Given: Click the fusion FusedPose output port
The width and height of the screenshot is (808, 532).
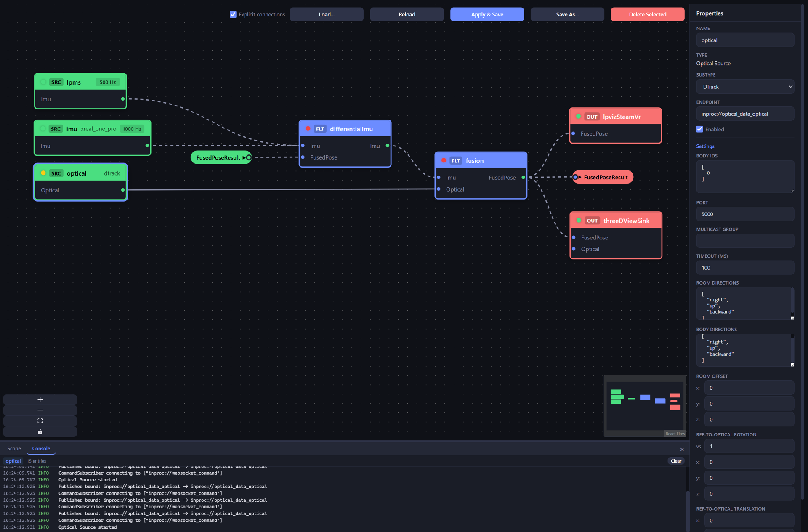Looking at the screenshot, I should [x=524, y=177].
